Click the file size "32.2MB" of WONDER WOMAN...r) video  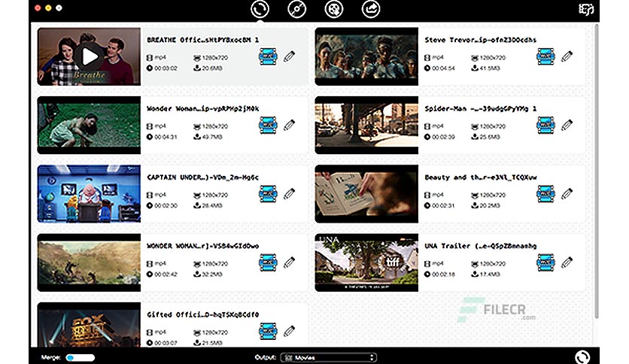[212, 275]
